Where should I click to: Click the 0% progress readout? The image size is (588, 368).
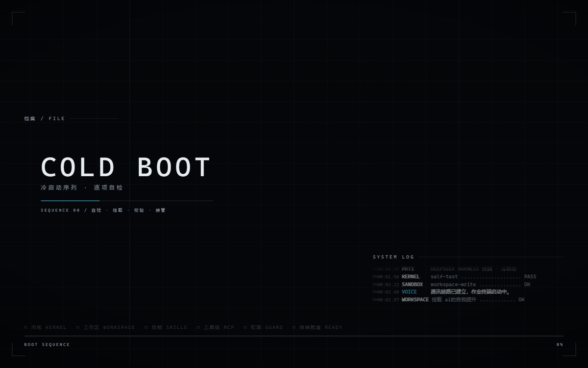click(x=560, y=344)
